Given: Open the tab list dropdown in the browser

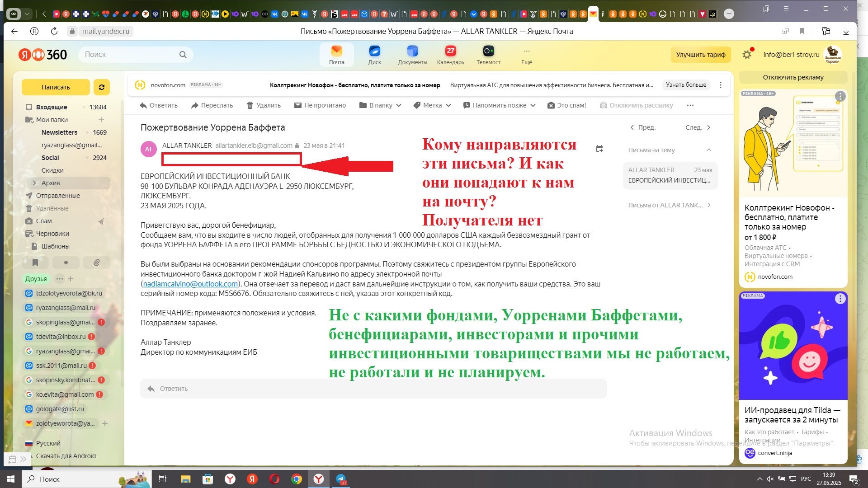Looking at the screenshot, I should (27, 14).
